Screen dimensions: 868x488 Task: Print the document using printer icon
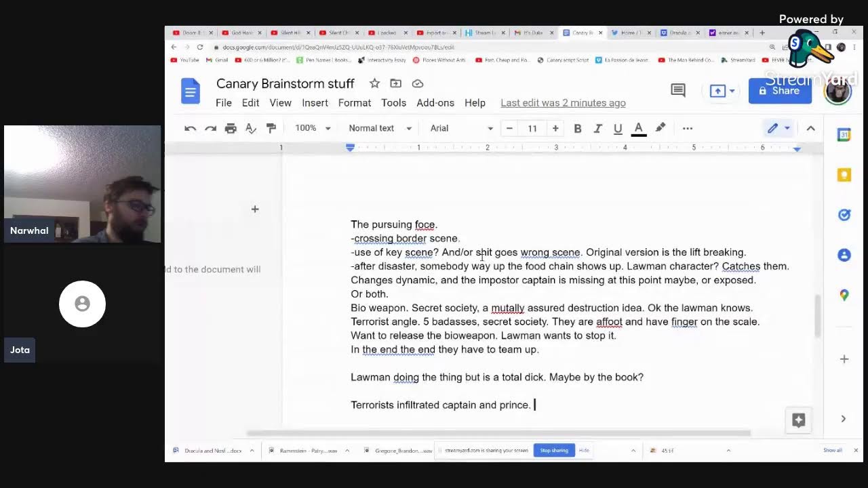[x=231, y=128]
